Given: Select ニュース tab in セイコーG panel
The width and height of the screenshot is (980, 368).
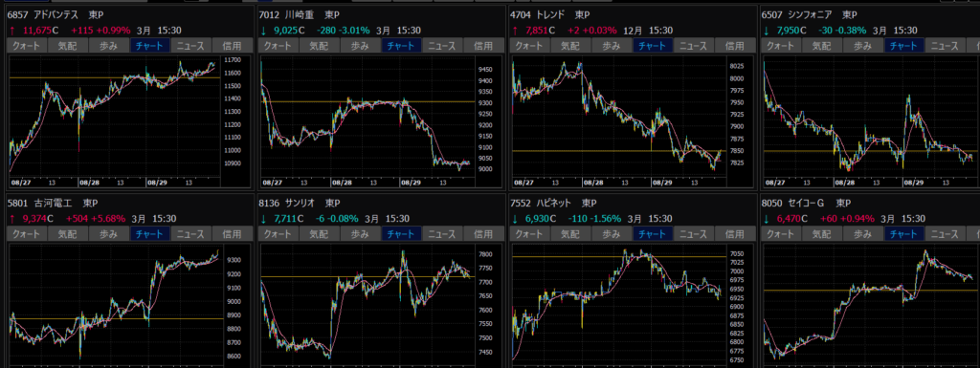Looking at the screenshot, I should 945,234.
